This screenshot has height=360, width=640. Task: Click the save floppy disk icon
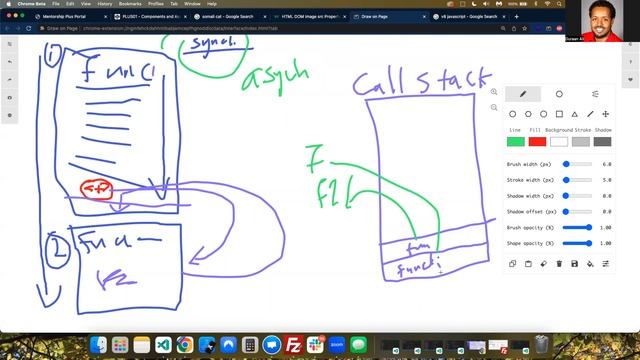click(x=575, y=264)
